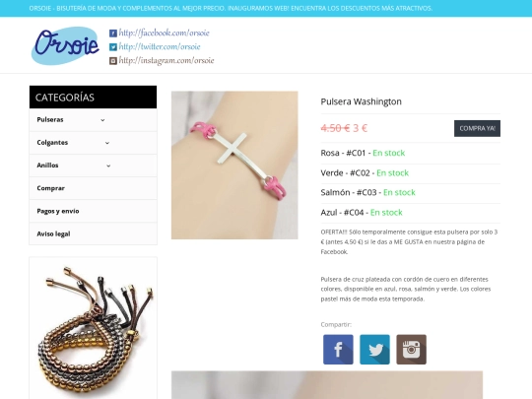This screenshot has width=532, height=399.
Task: Click the pink cross bracelet product image
Action: coord(234,166)
